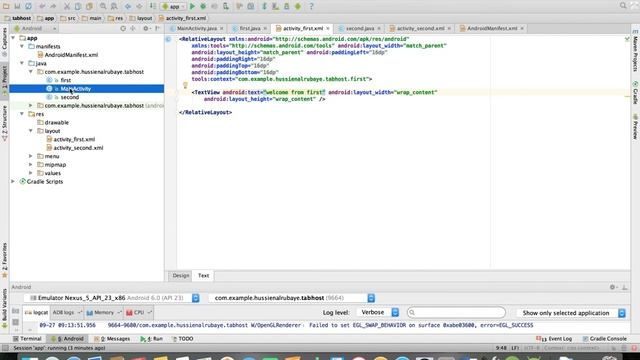Expand the menu resource folder
The width and height of the screenshot is (640, 360).
coord(31,156)
